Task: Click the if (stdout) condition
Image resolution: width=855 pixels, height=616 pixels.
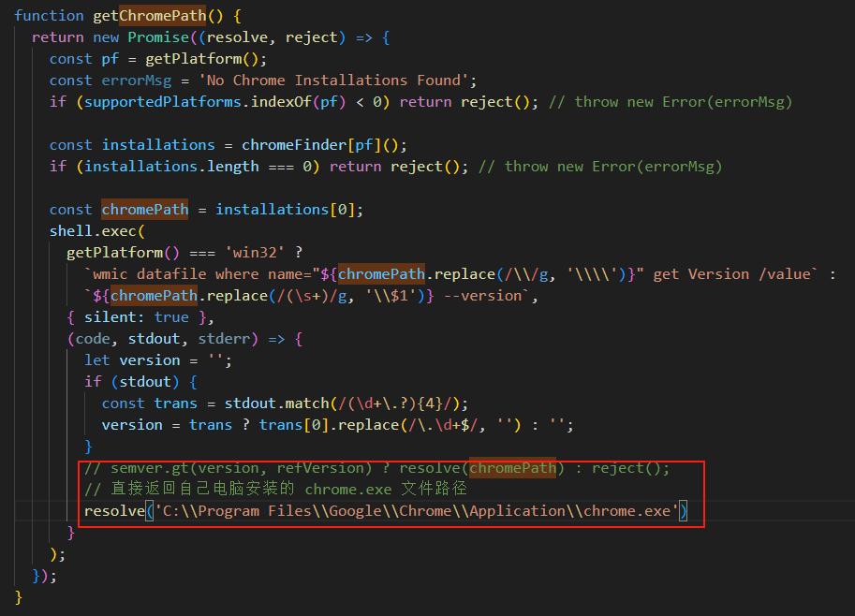Action: click(131, 382)
